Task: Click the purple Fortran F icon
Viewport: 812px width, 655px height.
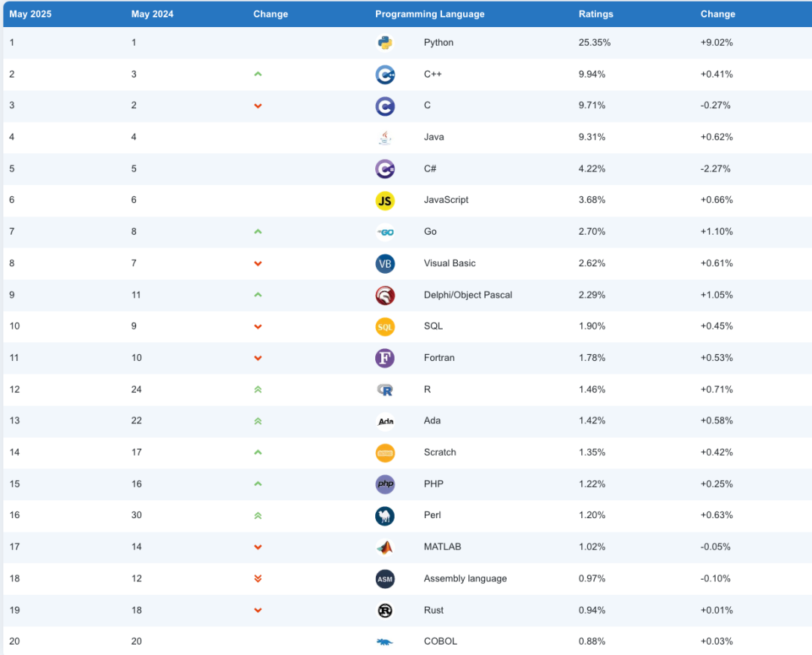Action: click(x=385, y=358)
